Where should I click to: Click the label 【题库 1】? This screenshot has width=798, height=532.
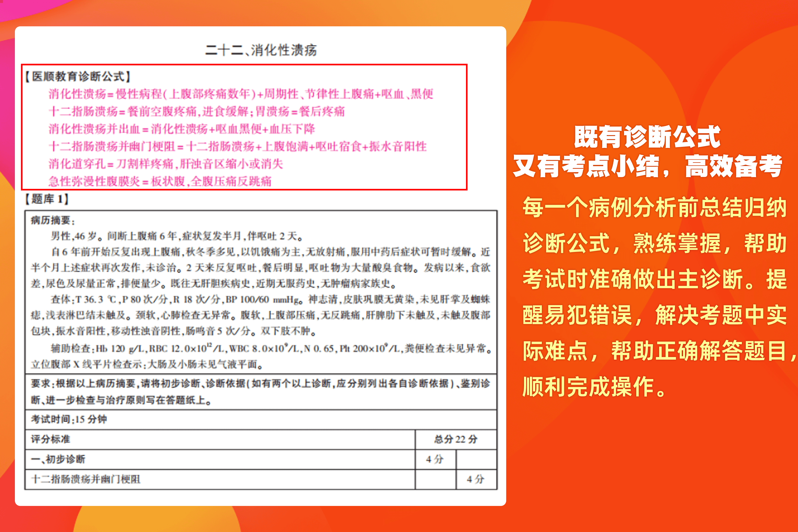pyautogui.click(x=47, y=199)
